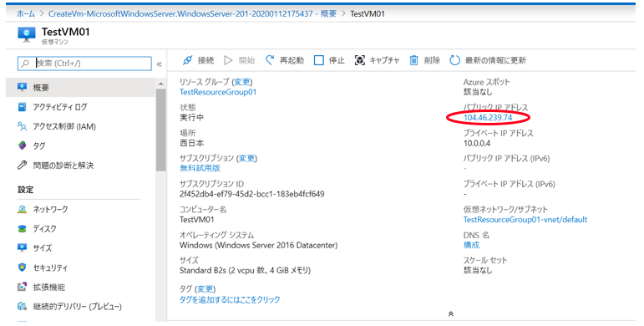
Task: Open public IP 104.46.239.74 link
Action: tap(488, 118)
